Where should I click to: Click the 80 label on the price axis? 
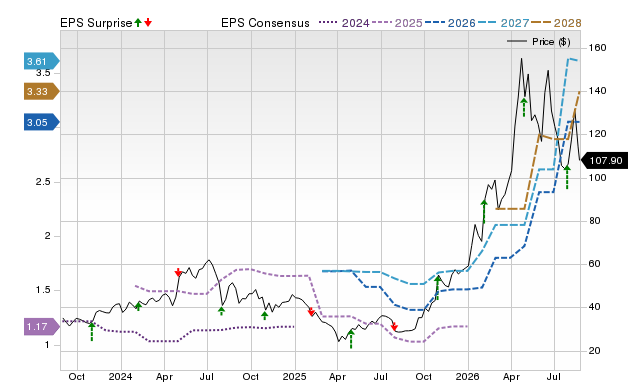[595, 221]
